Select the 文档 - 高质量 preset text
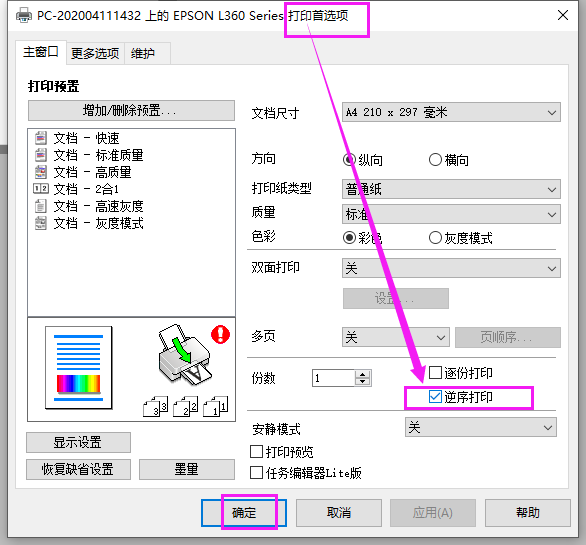This screenshot has height=545, width=586. (93, 172)
